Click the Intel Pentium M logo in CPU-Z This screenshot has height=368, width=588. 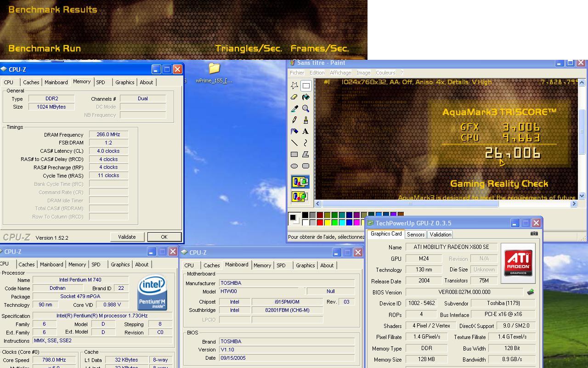pos(152,293)
